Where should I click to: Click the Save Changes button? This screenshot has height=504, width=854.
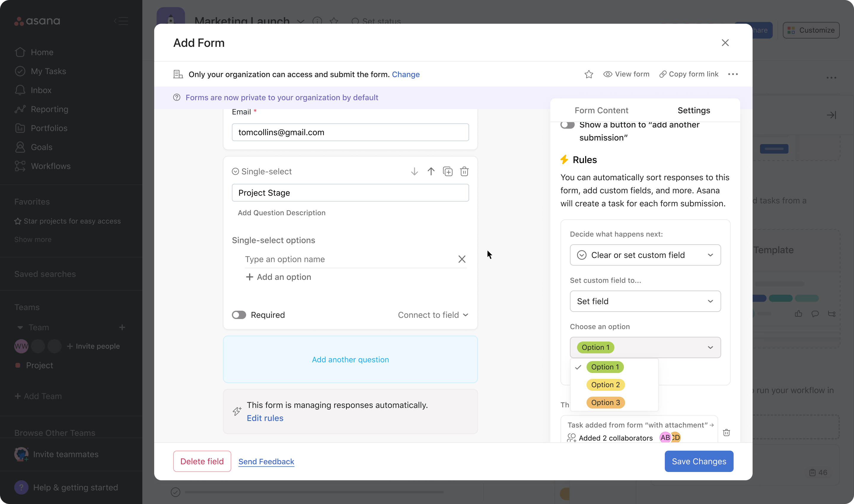click(699, 461)
